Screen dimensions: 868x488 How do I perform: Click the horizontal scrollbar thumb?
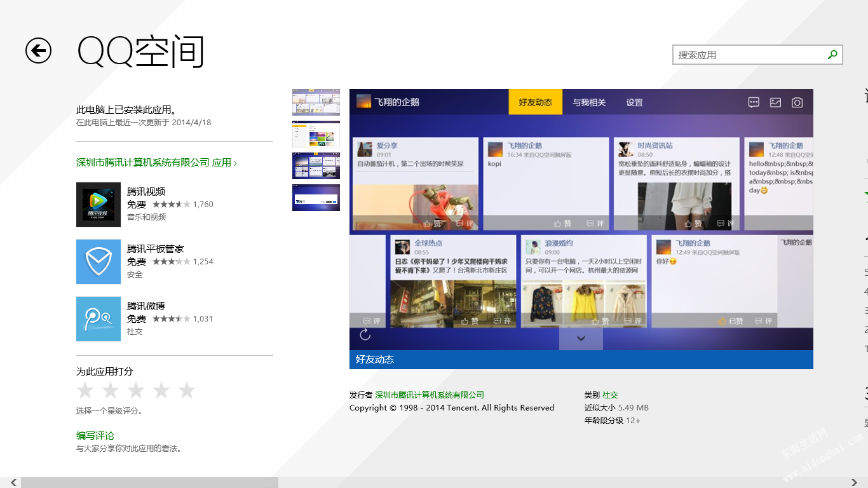click(149, 482)
